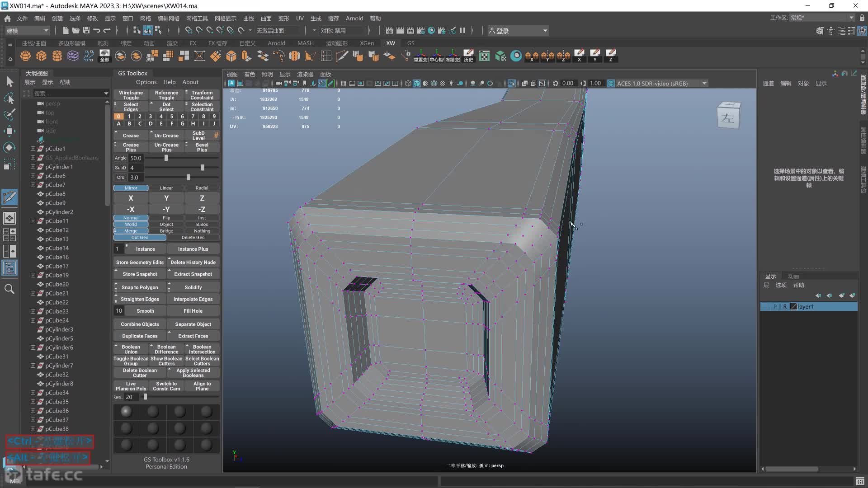Open the 建模 menu set dropdown

point(27,31)
